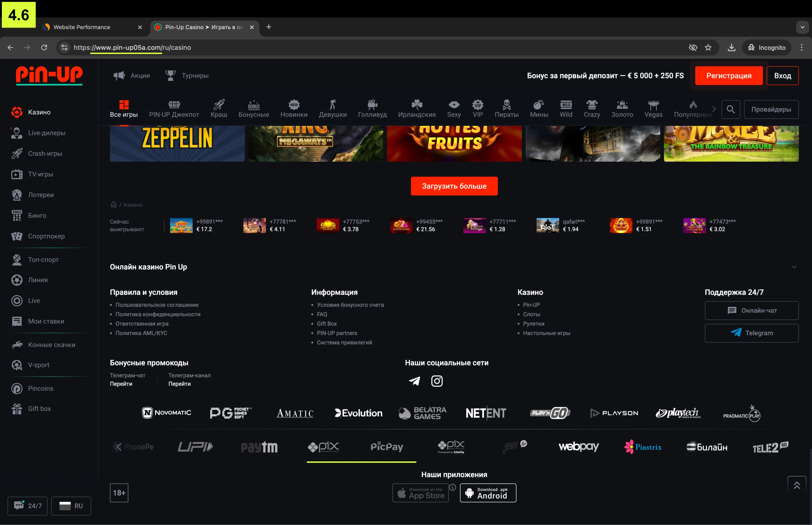Viewport: 812px width, 525px height.
Task: Expand the Онлайн казино Pin Up section
Action: pyautogui.click(x=794, y=267)
